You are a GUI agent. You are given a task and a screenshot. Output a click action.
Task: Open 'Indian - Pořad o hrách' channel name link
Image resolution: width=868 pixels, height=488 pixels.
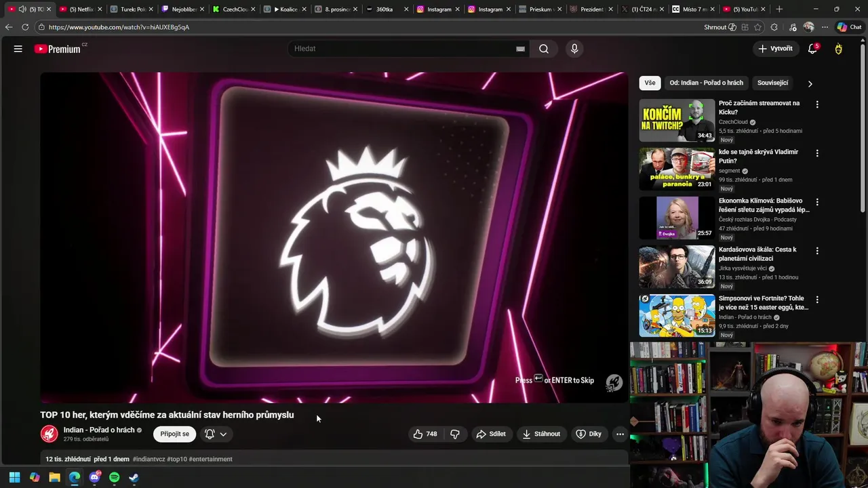pyautogui.click(x=99, y=430)
